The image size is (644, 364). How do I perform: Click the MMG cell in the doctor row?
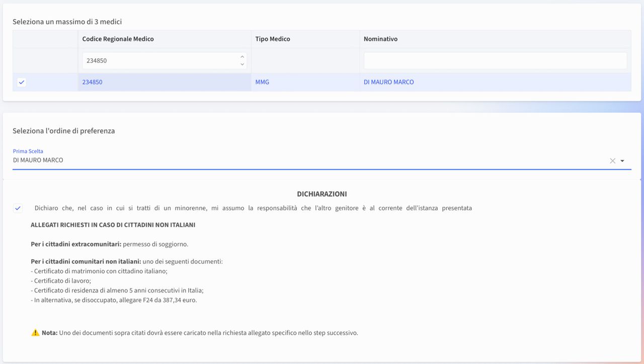(x=262, y=82)
